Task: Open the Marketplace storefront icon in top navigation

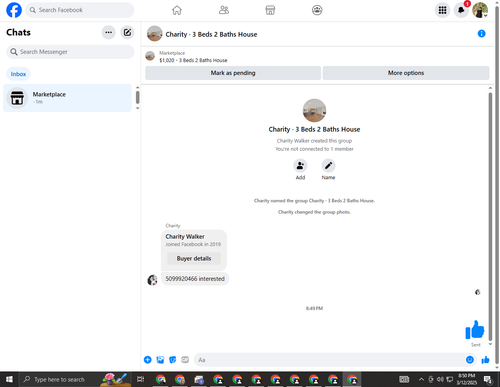Action: point(270,10)
